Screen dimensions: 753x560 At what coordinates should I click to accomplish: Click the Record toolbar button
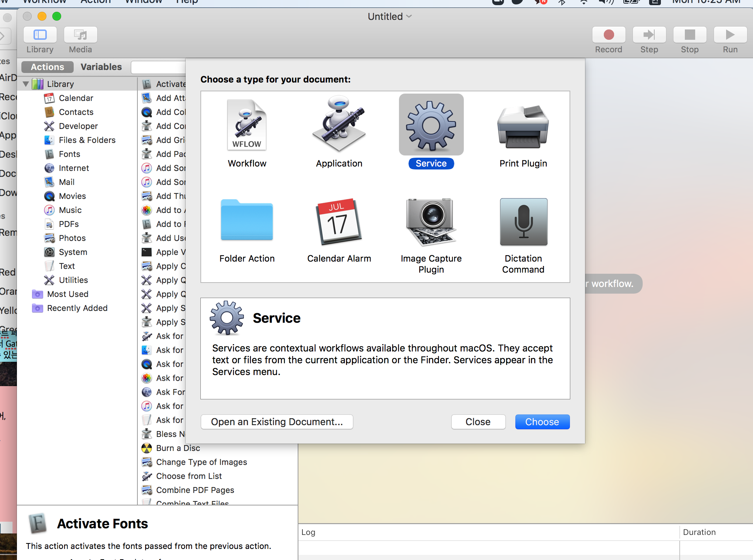coord(608,35)
